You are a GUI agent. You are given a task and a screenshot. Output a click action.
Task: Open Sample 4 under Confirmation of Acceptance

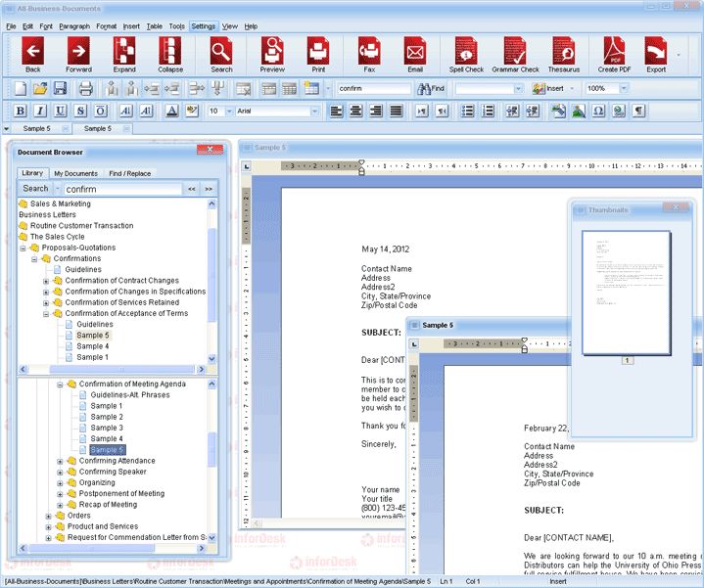point(92,346)
